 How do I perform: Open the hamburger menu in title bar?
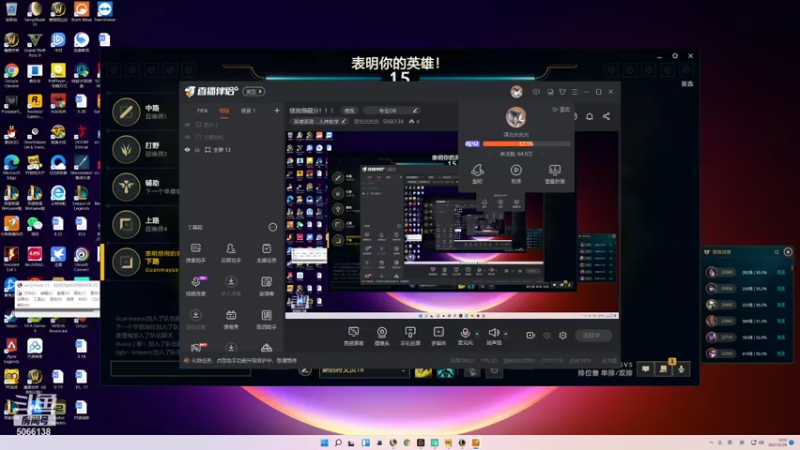(574, 92)
